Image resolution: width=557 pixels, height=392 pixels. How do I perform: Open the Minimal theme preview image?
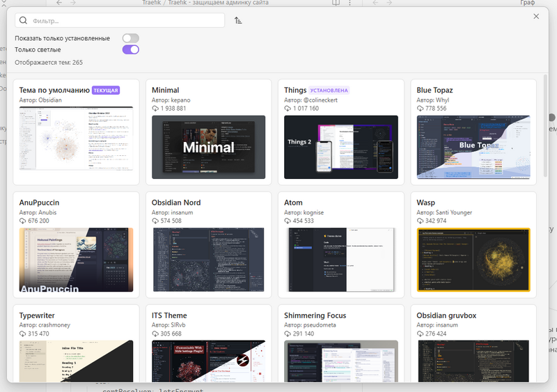(x=208, y=147)
